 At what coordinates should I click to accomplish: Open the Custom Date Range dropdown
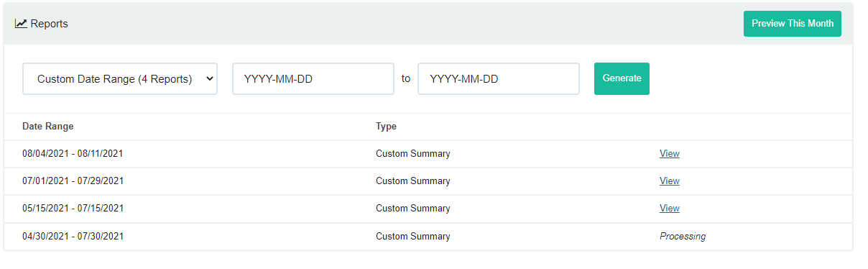pos(120,79)
